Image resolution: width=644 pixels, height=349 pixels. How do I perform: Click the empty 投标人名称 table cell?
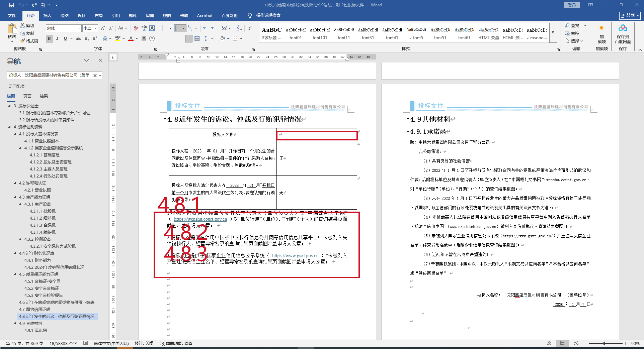[x=317, y=135]
